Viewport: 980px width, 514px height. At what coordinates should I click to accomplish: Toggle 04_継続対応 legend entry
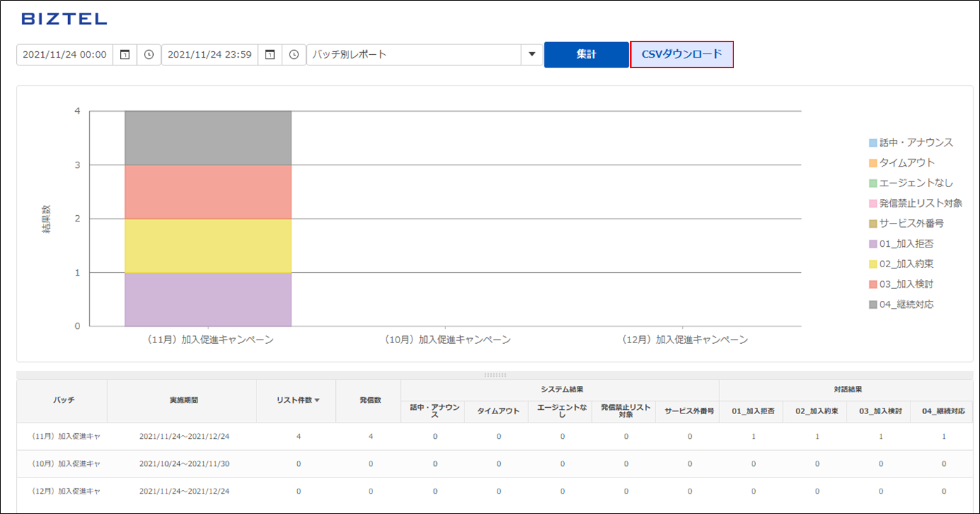pos(901,304)
